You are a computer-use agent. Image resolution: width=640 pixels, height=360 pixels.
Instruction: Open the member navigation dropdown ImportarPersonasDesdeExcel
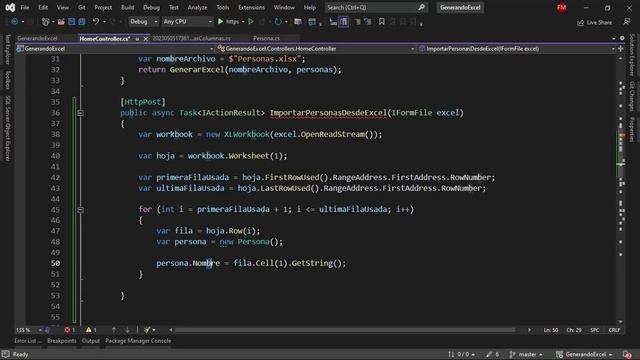[517, 49]
